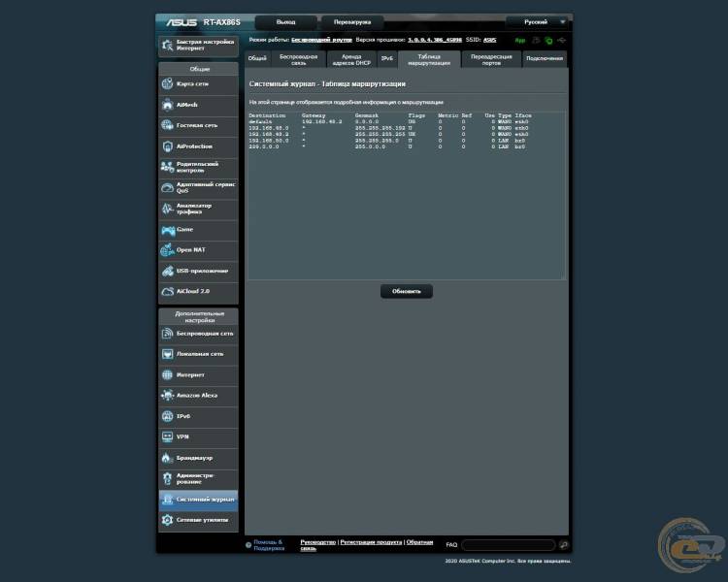Open Гостевая сеть guest network icon
This screenshot has width=728, height=582.
point(167,125)
